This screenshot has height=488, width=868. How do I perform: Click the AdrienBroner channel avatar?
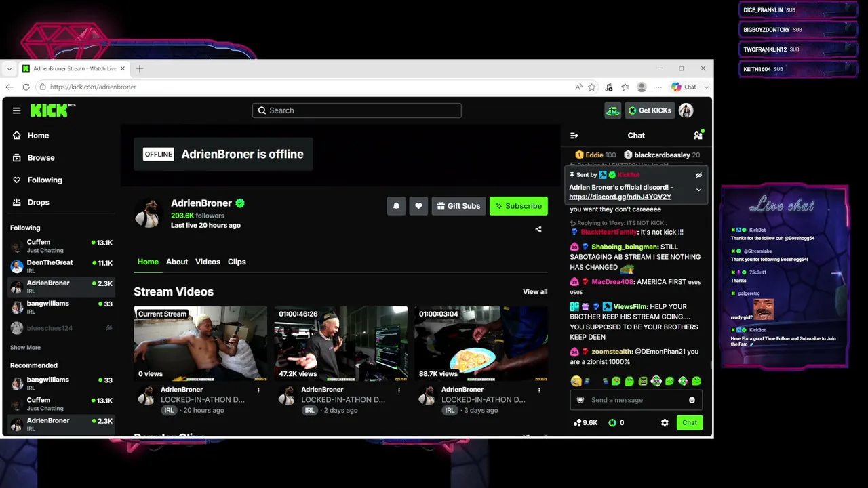tap(148, 213)
